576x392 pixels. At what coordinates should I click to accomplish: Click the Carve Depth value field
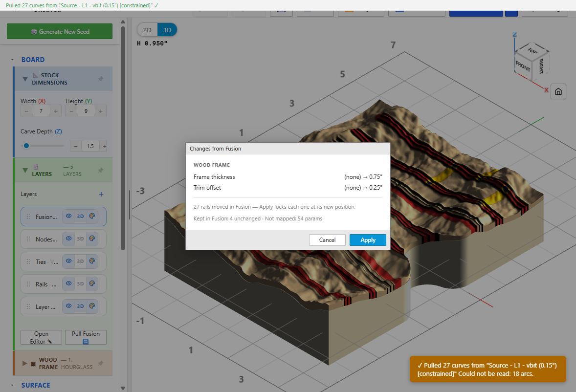(90, 146)
